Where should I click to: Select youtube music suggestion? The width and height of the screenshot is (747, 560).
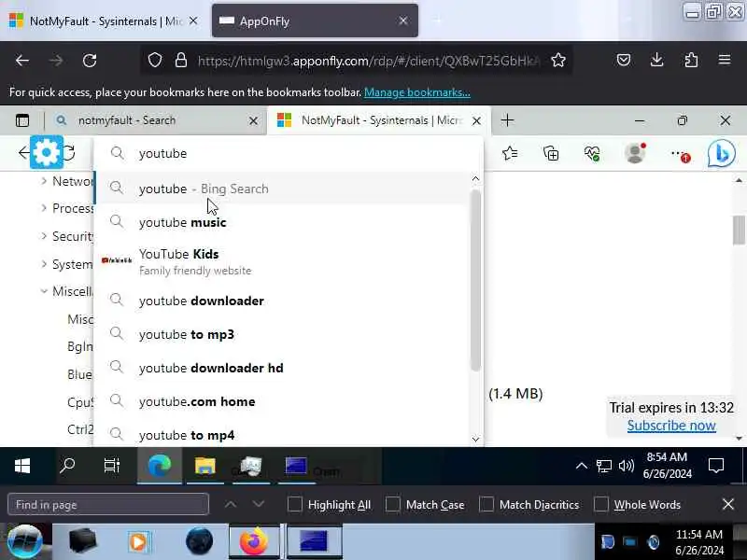point(281,222)
